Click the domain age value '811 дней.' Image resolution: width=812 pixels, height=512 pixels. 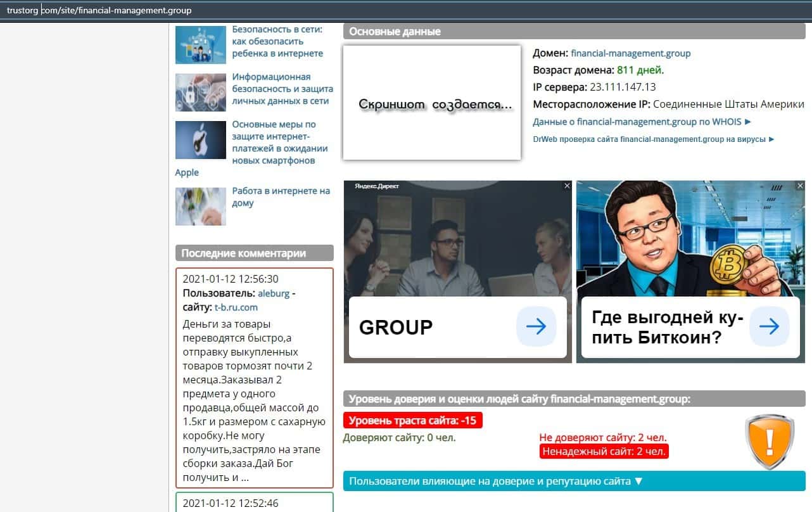coord(640,70)
